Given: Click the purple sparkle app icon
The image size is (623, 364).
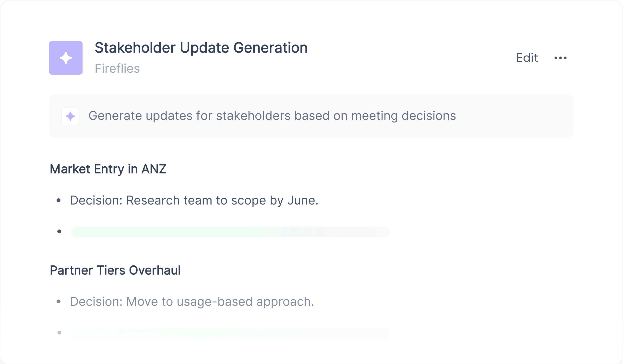Looking at the screenshot, I should coord(66,58).
